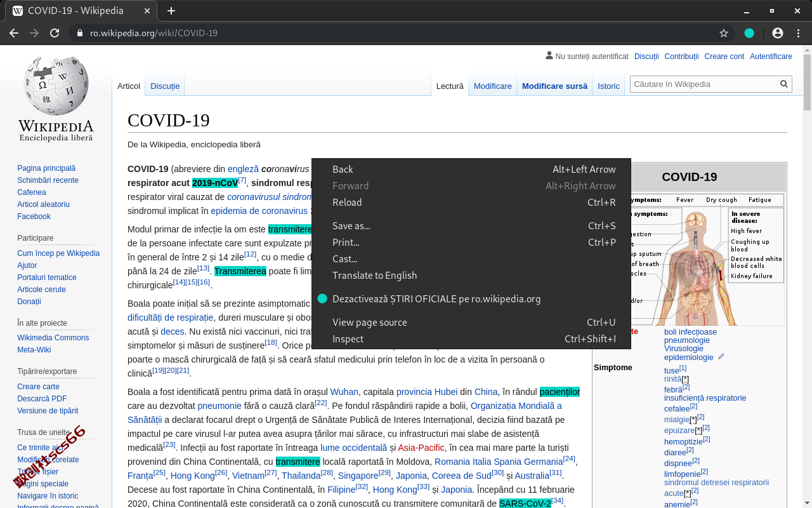Open Versiune de tipărit link

(x=48, y=411)
